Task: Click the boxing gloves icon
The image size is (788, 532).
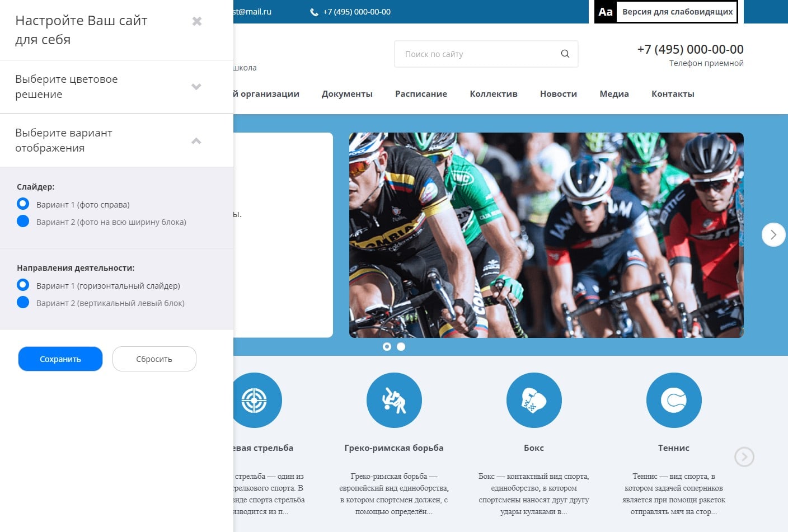Action: tap(534, 401)
